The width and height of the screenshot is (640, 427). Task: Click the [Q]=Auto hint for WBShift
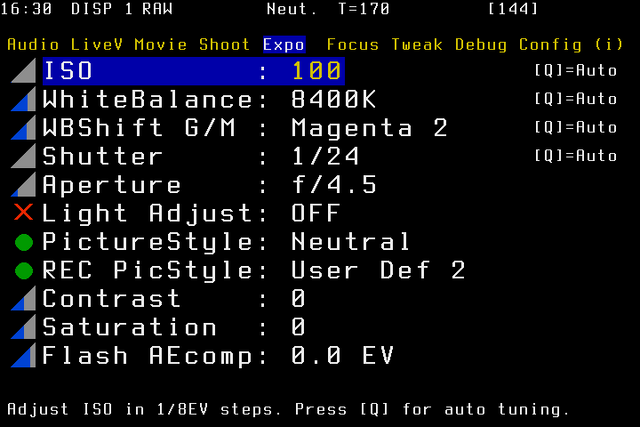[x=576, y=128]
